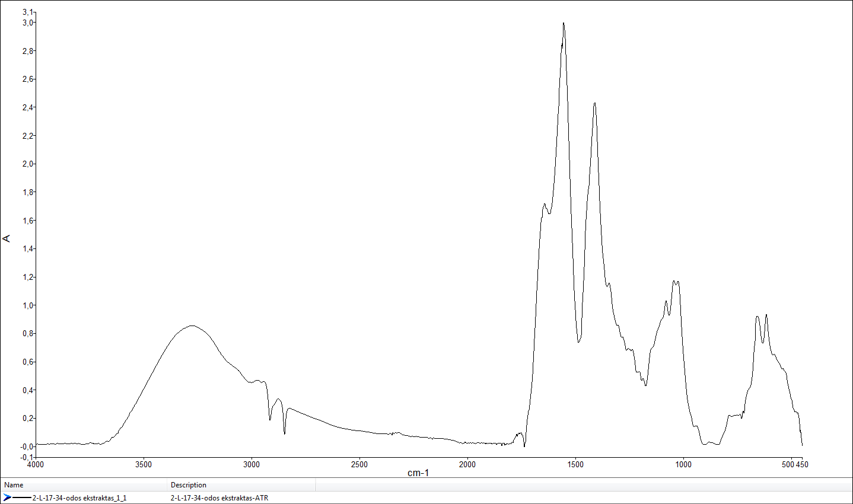Viewport: 853px width, 504px height.
Task: Click the 1000 tick label on x-axis
Action: [x=683, y=464]
